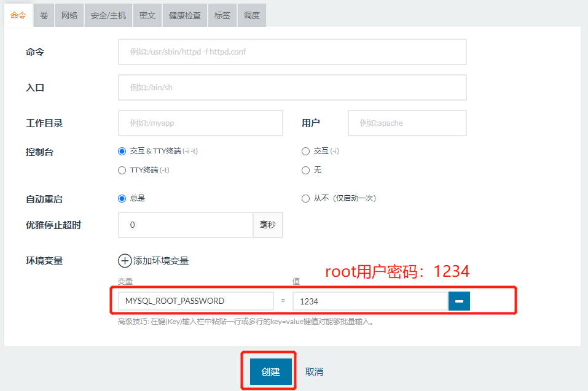This screenshot has width=588, height=391.
Task: Open the 密文 tab
Action: [147, 15]
